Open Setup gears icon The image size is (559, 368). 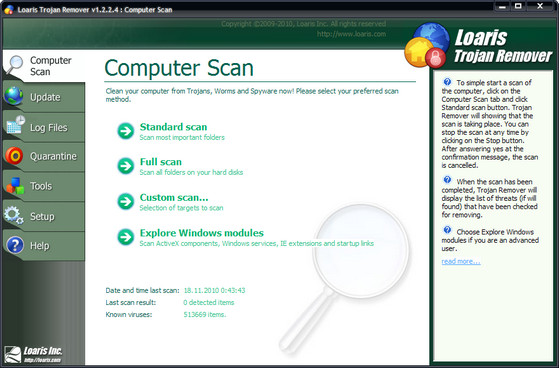coord(14,215)
